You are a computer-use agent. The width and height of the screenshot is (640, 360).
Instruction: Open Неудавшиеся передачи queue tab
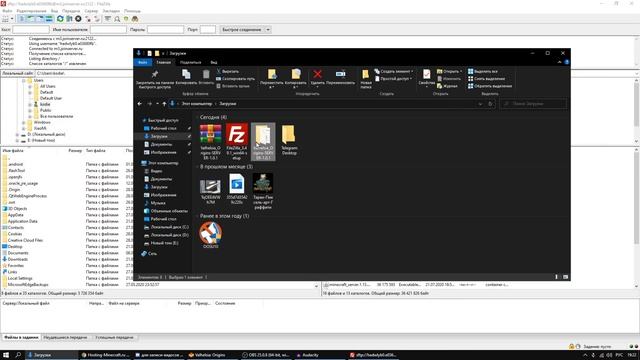(x=65, y=338)
